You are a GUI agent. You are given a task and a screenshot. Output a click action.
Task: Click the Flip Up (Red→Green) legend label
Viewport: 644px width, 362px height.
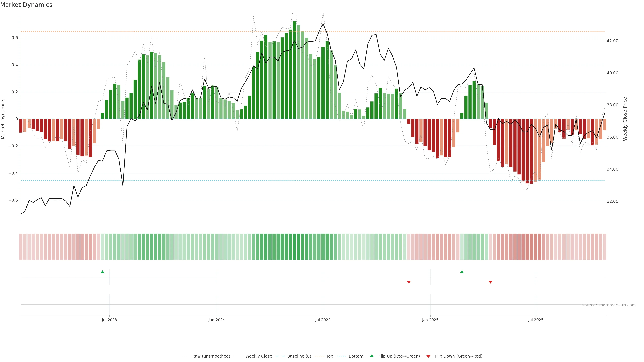(399, 356)
